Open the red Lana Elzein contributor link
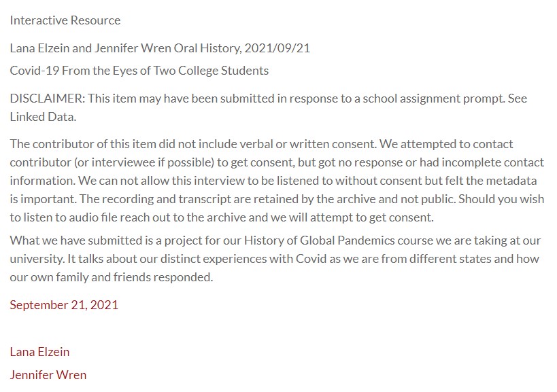The width and height of the screenshot is (557, 392). coord(39,351)
